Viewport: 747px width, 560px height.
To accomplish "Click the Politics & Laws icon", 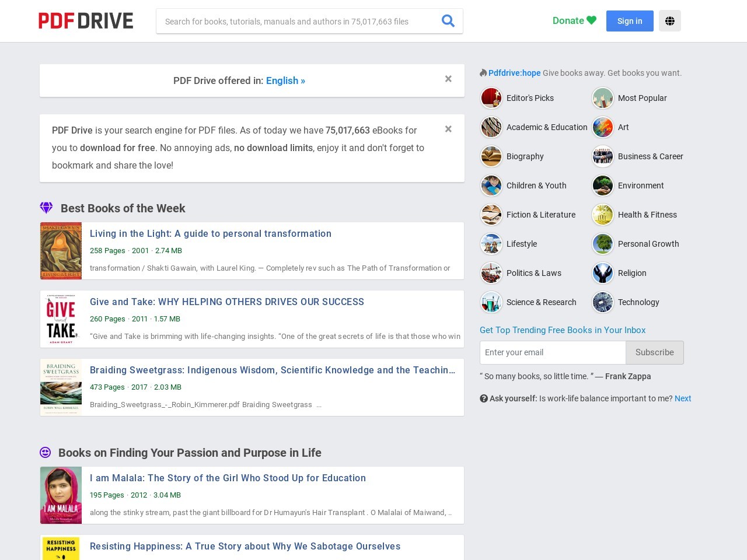I will click(491, 273).
